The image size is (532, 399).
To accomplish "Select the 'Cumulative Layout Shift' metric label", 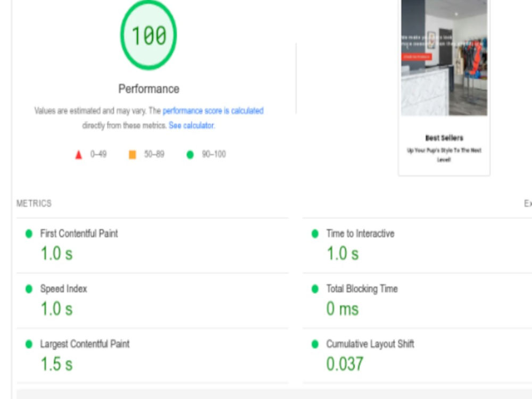I will [370, 344].
